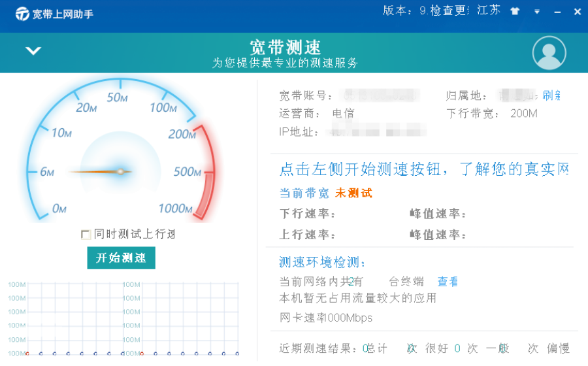The image size is (588, 366).
Task: Start the speed test with 开始测速
Action: [121, 258]
